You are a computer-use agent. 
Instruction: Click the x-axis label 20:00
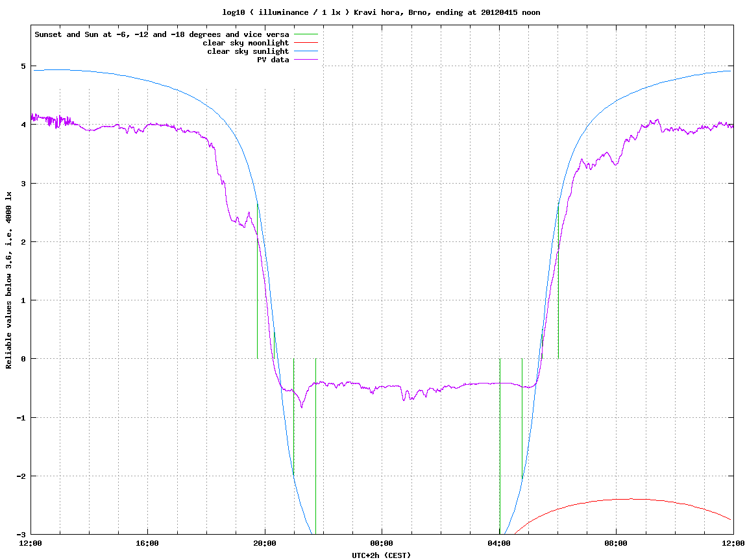coord(265,543)
